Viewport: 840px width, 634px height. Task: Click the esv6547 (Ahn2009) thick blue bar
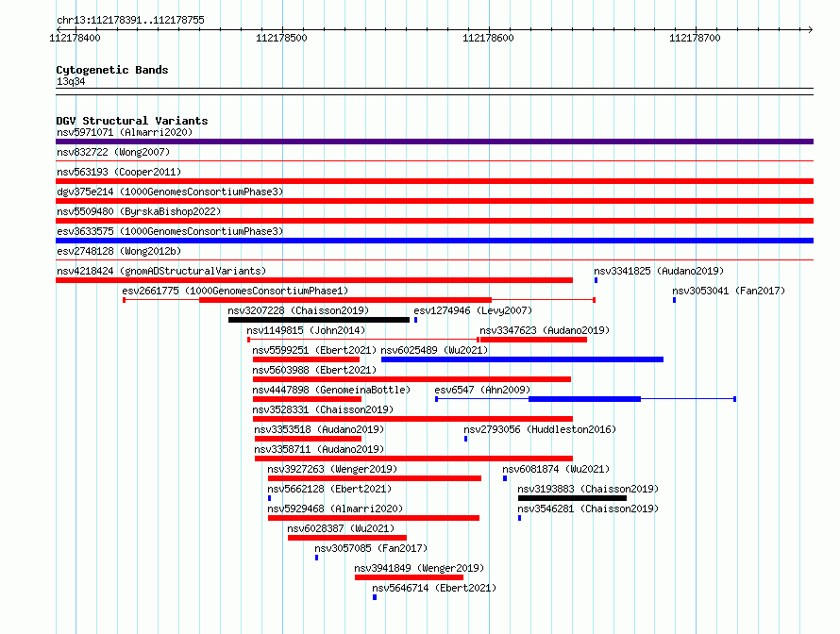584,399
